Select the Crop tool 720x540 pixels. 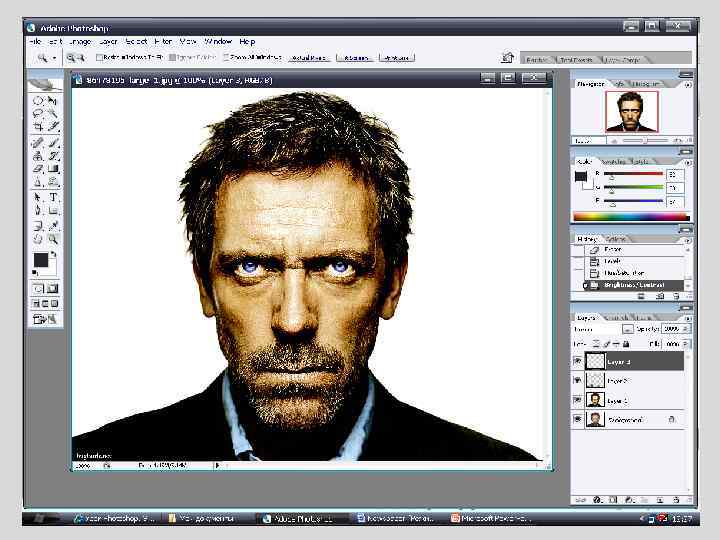tap(38, 126)
